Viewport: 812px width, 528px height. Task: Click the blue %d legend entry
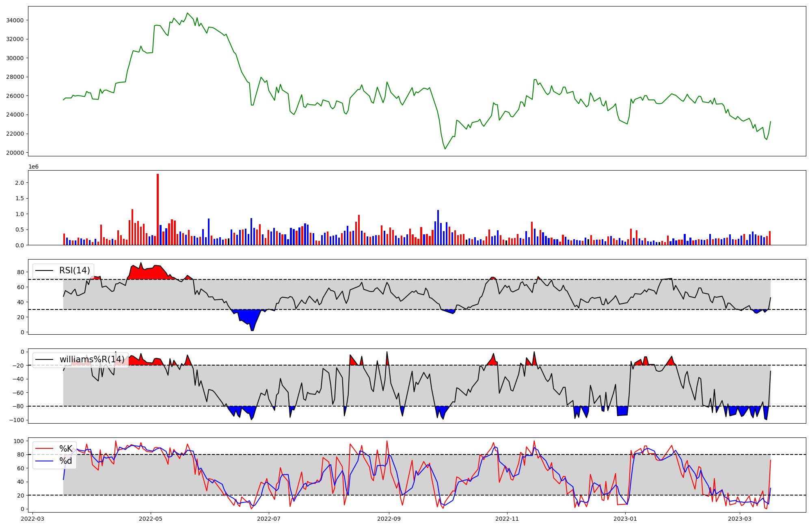pyautogui.click(x=66, y=461)
